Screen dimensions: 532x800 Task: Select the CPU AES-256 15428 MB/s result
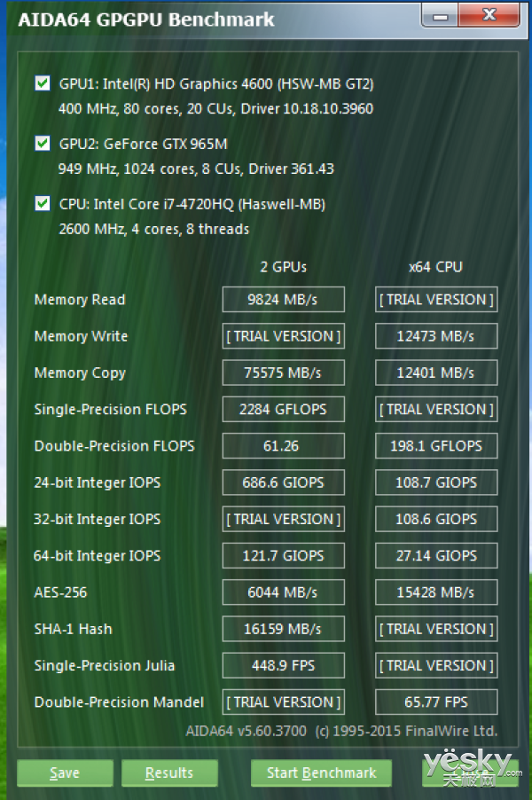tap(435, 592)
